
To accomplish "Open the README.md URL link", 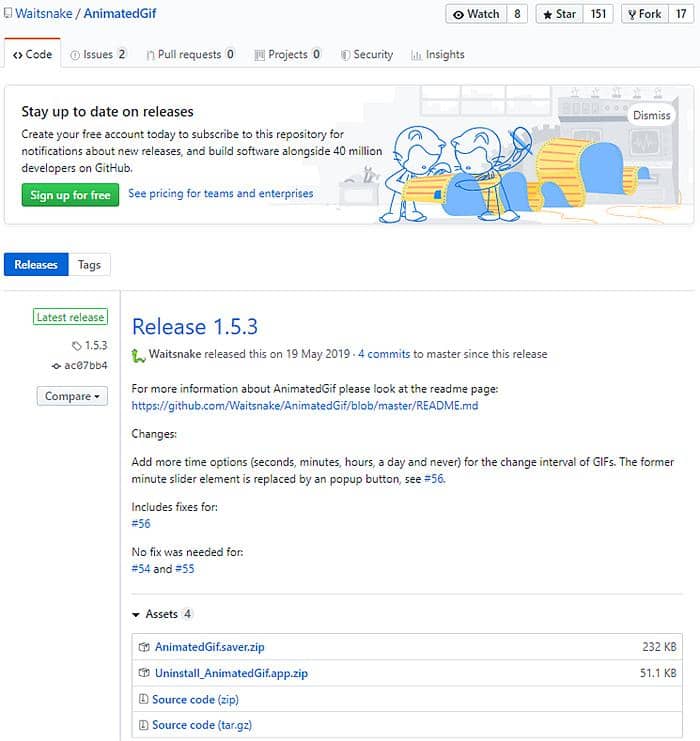I will pos(305,405).
